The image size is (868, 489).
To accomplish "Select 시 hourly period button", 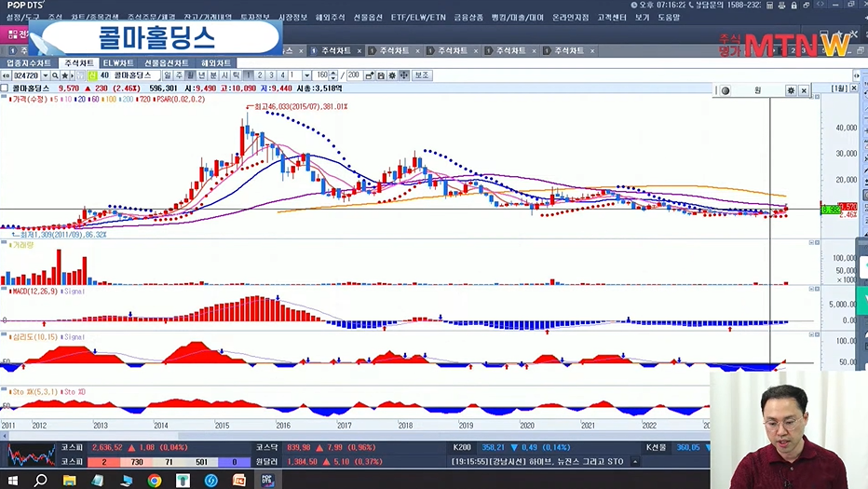I will coord(224,75).
